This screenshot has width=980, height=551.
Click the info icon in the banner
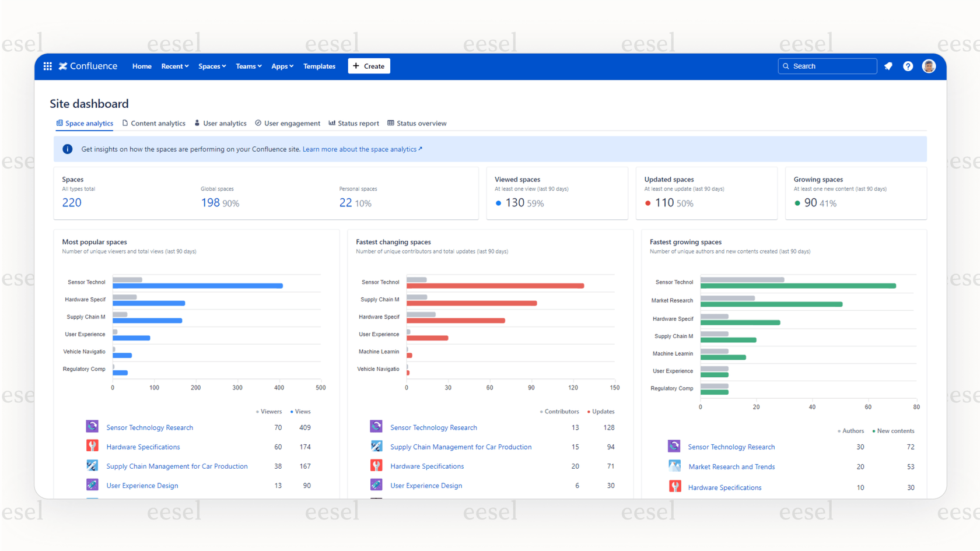tap(67, 149)
